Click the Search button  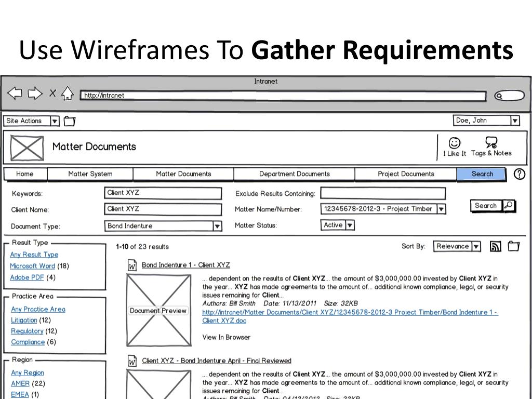coord(486,206)
